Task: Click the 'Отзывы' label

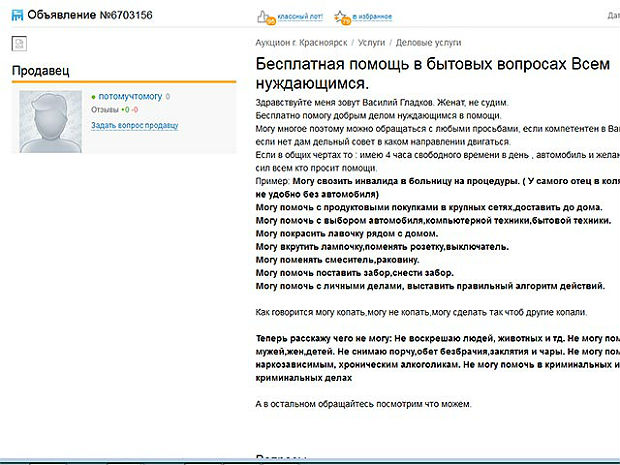Action: click(x=105, y=109)
